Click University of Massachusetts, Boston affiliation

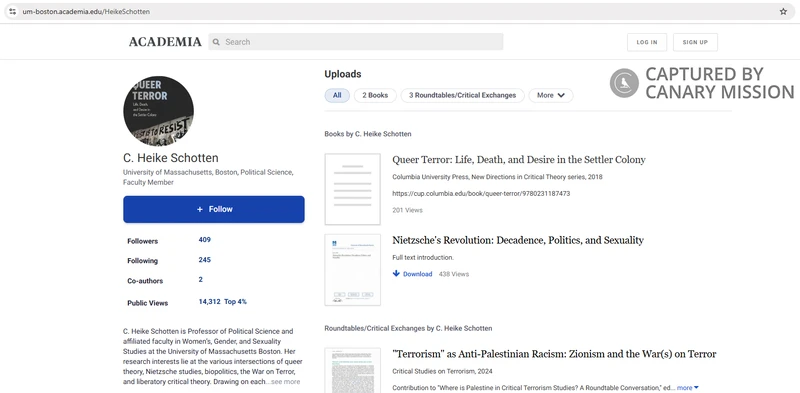point(180,173)
